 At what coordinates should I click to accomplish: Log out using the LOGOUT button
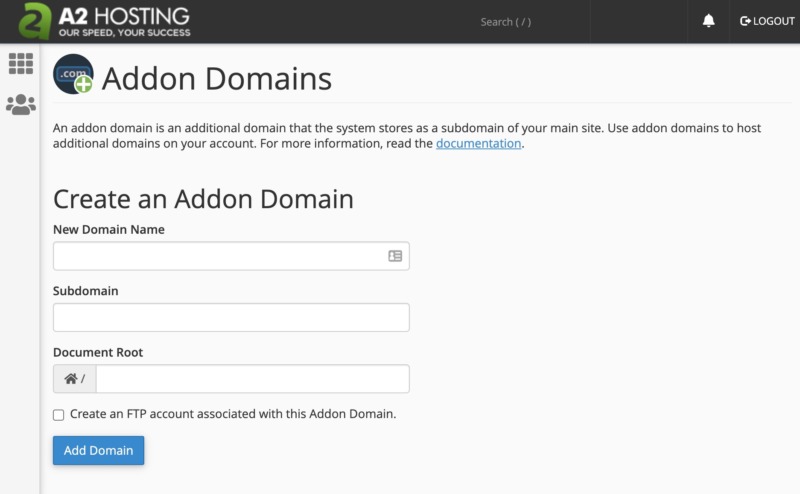767,21
